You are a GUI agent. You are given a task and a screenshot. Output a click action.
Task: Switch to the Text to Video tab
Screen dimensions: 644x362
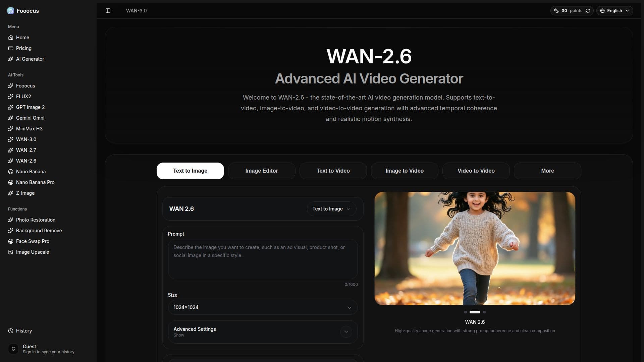pyautogui.click(x=333, y=171)
